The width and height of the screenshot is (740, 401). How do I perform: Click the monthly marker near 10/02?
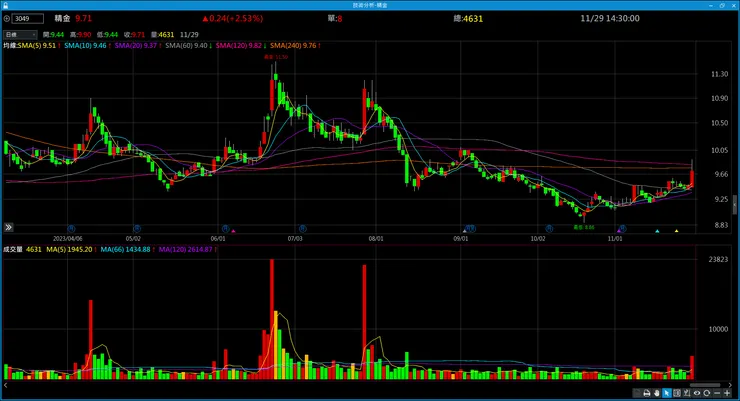[549, 229]
